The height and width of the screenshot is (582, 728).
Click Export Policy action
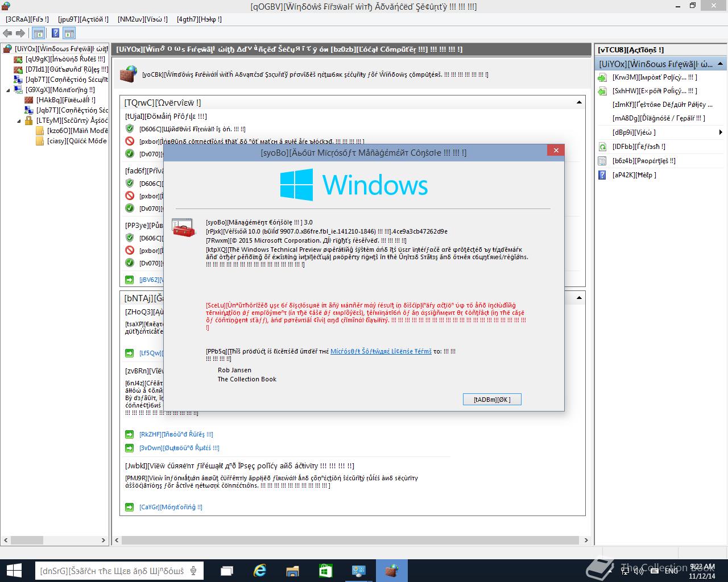click(655, 91)
